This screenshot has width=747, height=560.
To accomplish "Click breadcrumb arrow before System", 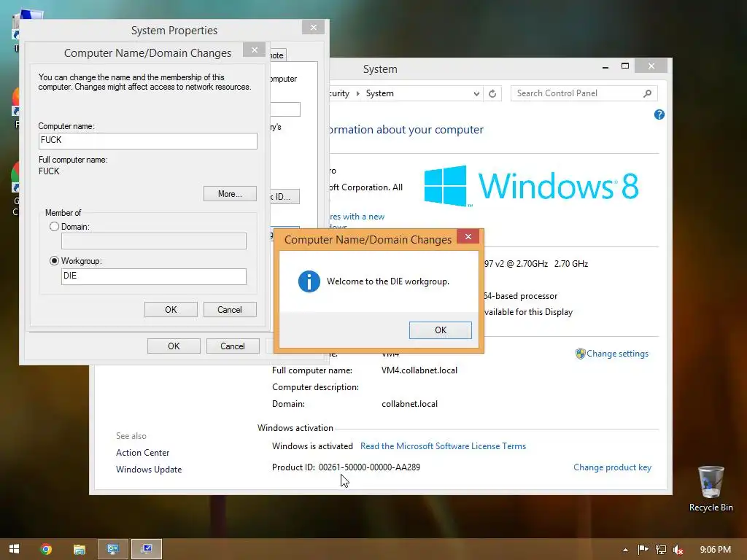I will [357, 93].
